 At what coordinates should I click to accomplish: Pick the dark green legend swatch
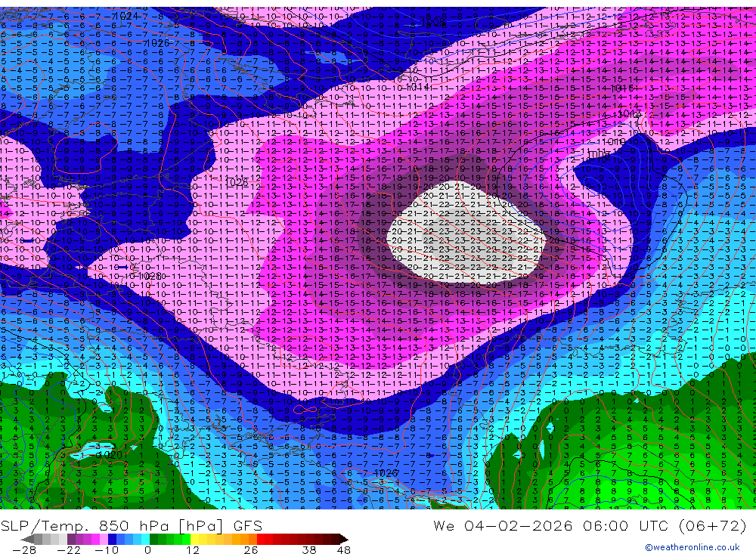pos(153,539)
